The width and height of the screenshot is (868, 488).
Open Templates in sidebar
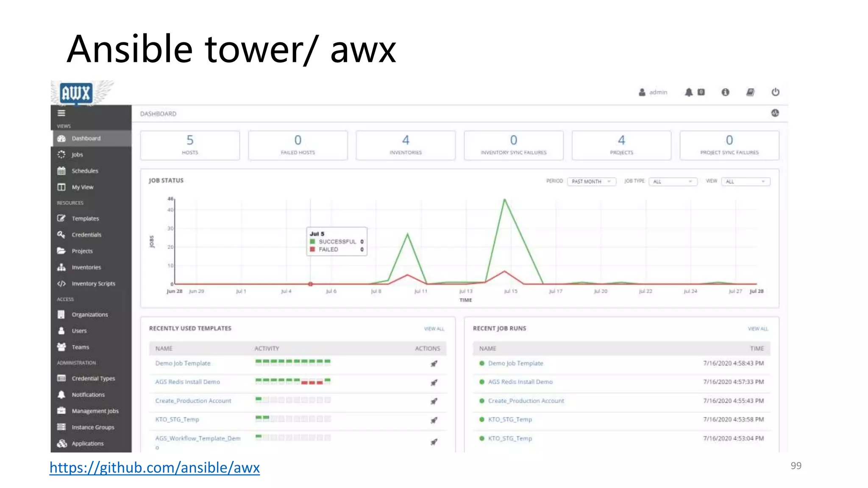click(91, 219)
